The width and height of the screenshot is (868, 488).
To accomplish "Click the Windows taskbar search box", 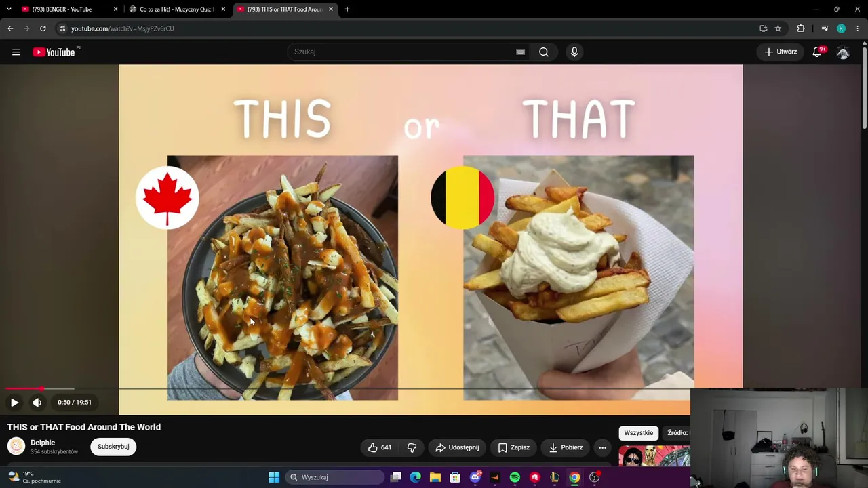I will pos(335,477).
